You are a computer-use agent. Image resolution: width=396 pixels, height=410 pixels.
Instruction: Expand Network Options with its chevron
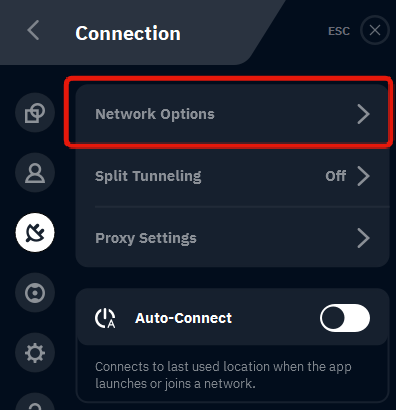click(363, 114)
